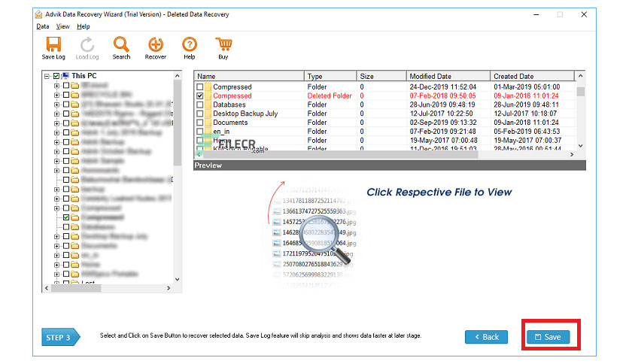Uncheck the ticked folder in tree
The height and width of the screenshot is (364, 629).
coord(66,217)
